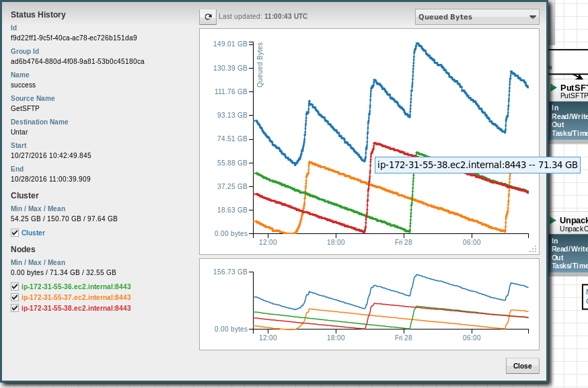Image resolution: width=588 pixels, height=388 pixels.
Task: Click the PutSFTP processor running icon
Action: [x=554, y=88]
